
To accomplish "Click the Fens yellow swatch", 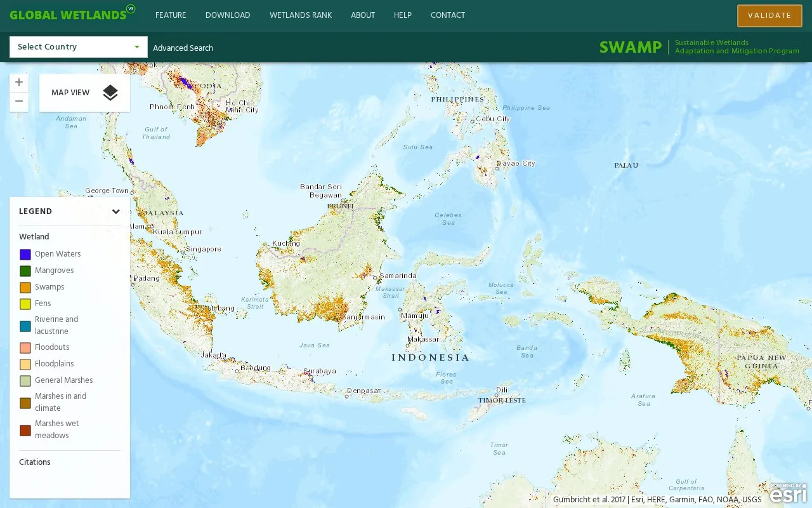I will (x=25, y=304).
